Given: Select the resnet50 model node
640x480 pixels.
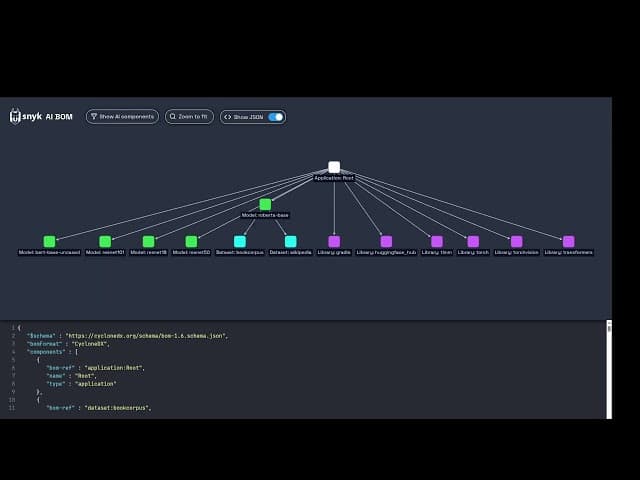Looking at the screenshot, I should pyautogui.click(x=191, y=241).
